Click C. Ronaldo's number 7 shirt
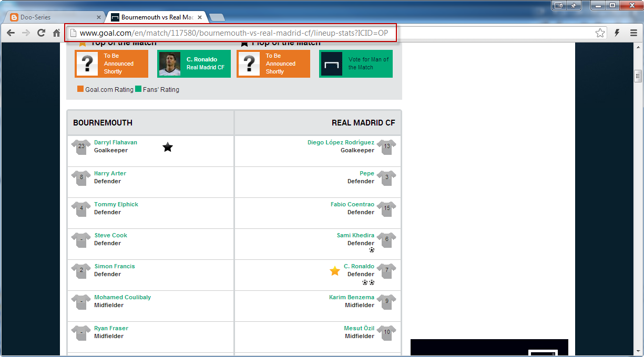Viewport: 644px width, 357px height. point(387,271)
